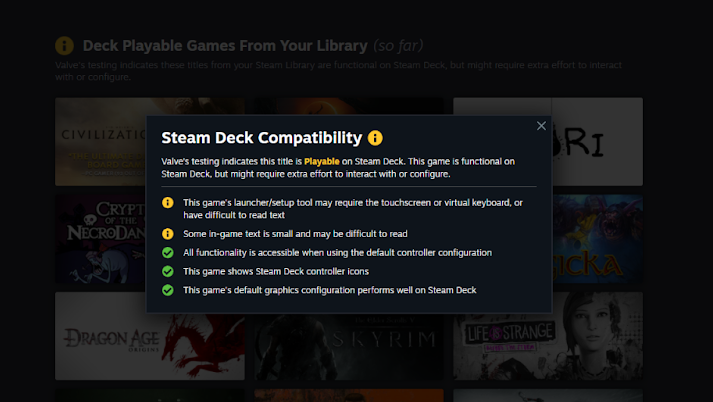Screen dimensions: 713x402
Task: Click the Steam Deck Compatibility title text
Action: [262, 138]
